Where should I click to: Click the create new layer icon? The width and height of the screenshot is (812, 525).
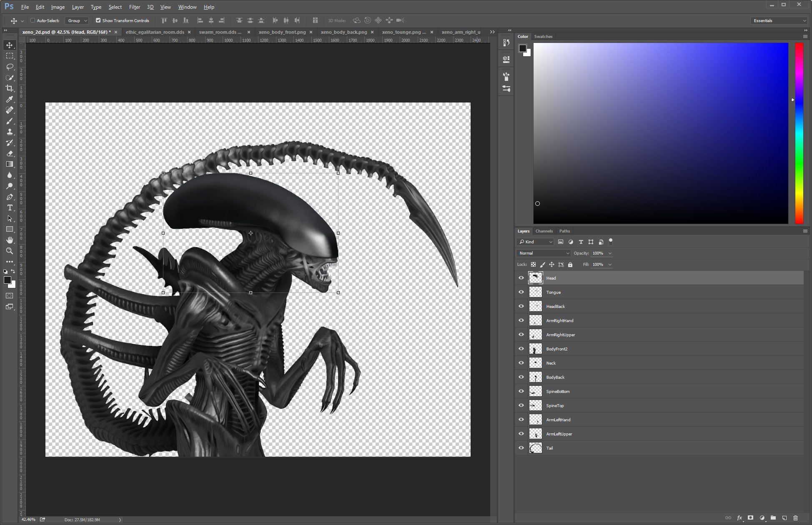point(784,518)
